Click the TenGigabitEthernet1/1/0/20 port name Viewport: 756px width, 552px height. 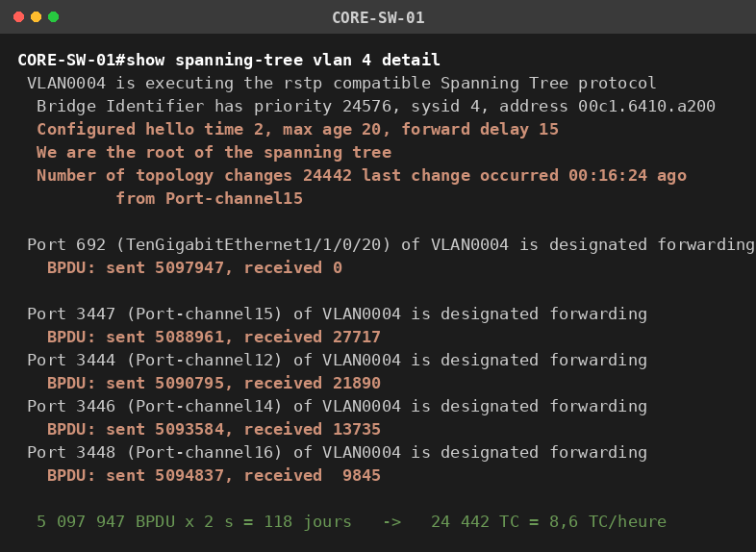(253, 244)
